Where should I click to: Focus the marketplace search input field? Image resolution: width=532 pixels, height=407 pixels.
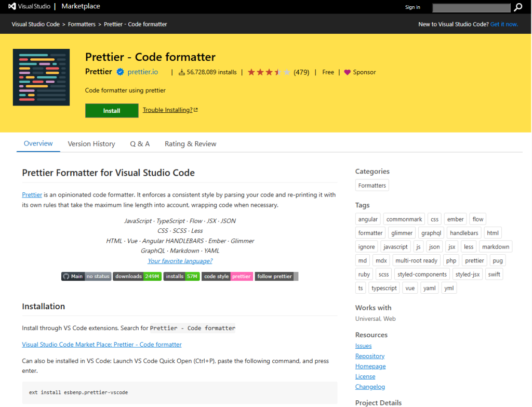[x=471, y=7]
